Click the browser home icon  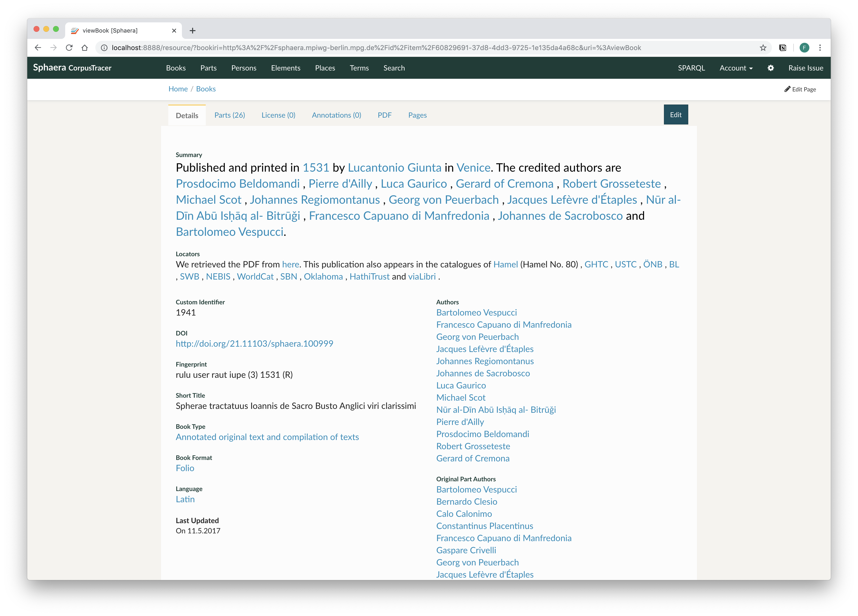click(85, 48)
